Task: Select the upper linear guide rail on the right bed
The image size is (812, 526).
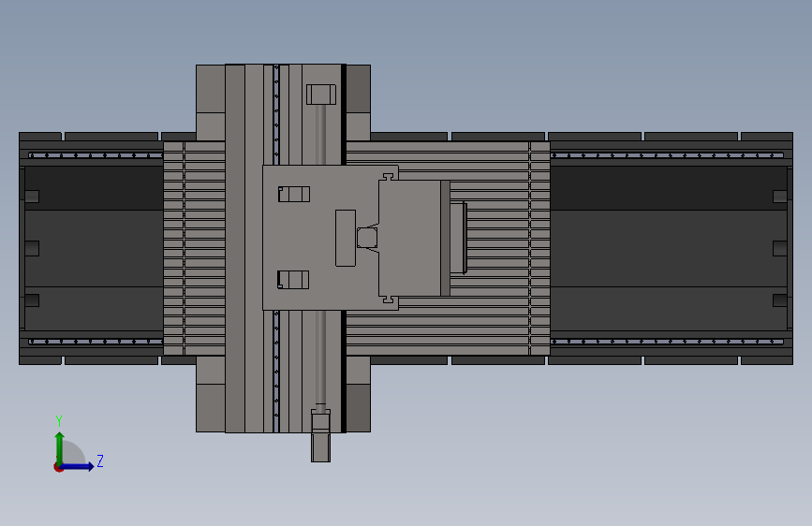Action: click(667, 155)
